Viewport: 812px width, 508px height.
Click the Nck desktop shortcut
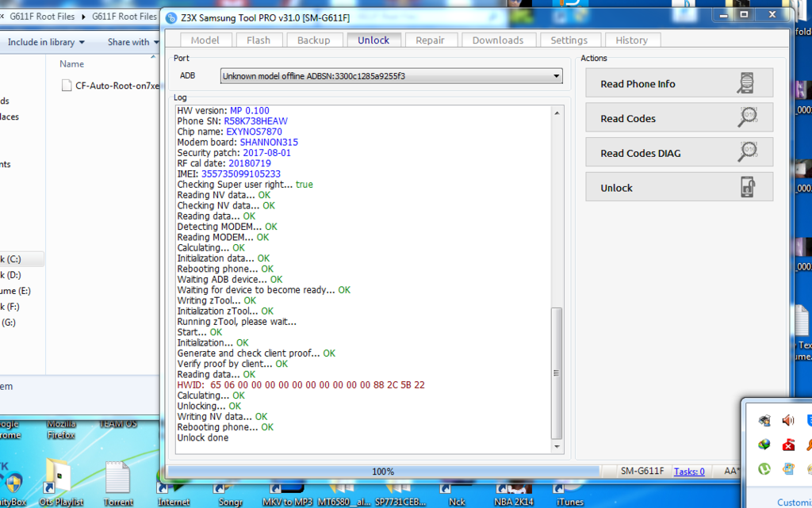457,494
